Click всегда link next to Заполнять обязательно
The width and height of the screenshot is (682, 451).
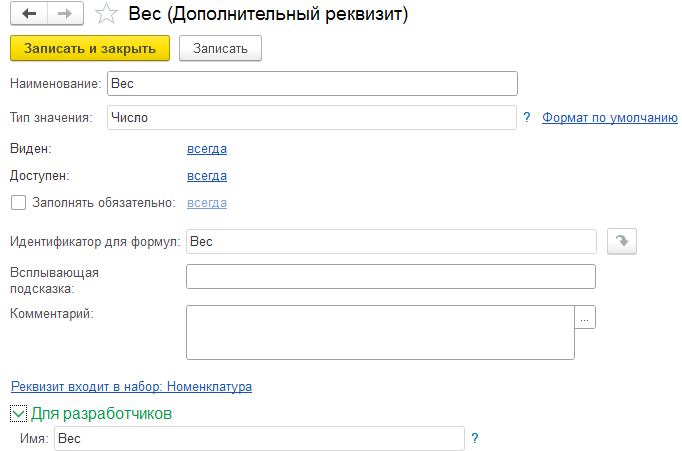click(x=207, y=203)
